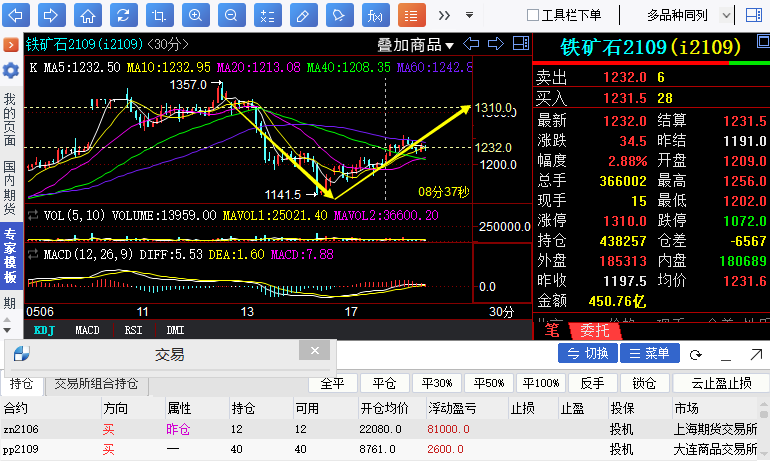770x461 pixels.
Task: Select the crop screenshot tool icon
Action: tap(160, 15)
